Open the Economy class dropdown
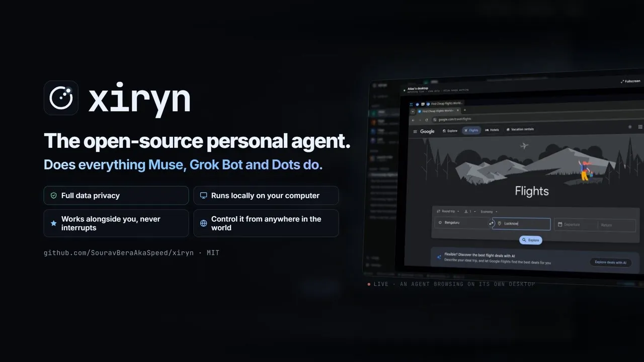The width and height of the screenshot is (644, 362). (x=489, y=212)
